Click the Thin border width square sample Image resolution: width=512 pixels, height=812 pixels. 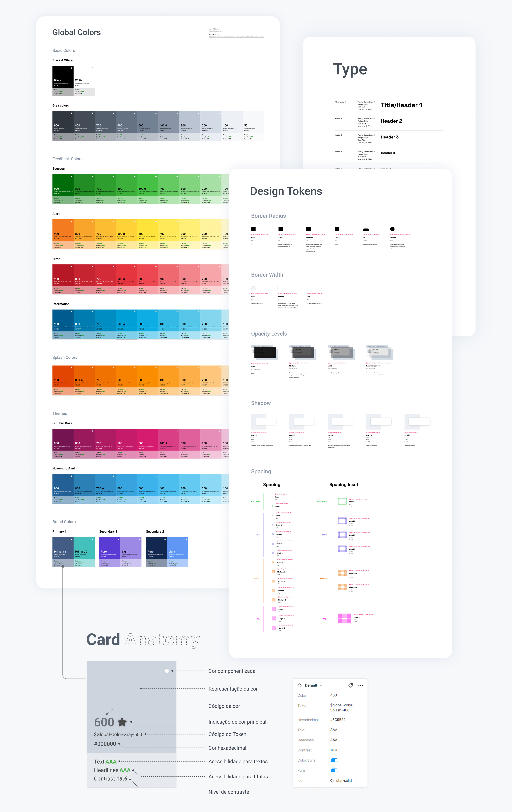[309, 288]
